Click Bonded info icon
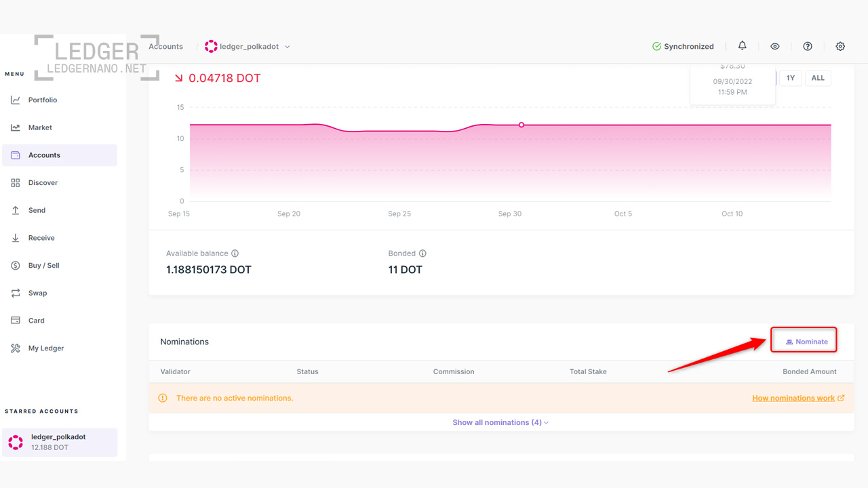This screenshot has height=488, width=868. coord(422,253)
